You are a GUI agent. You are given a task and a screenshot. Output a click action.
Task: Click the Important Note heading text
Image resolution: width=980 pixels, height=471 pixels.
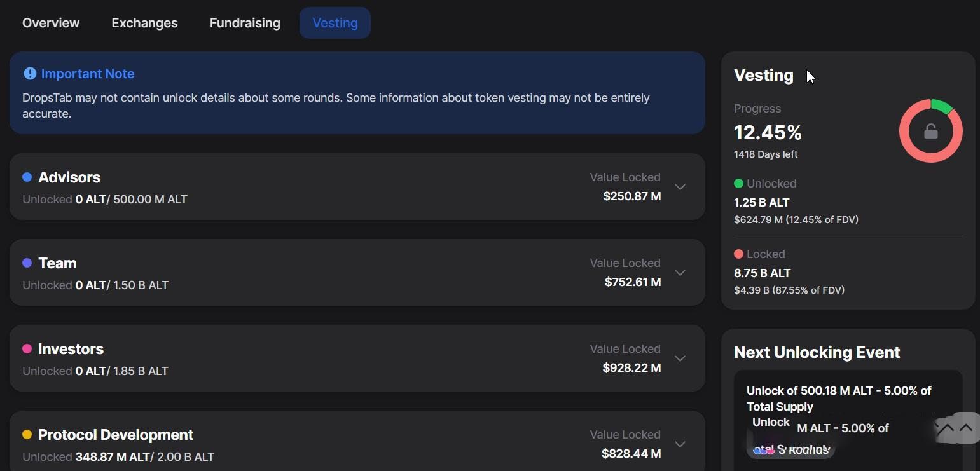88,74
